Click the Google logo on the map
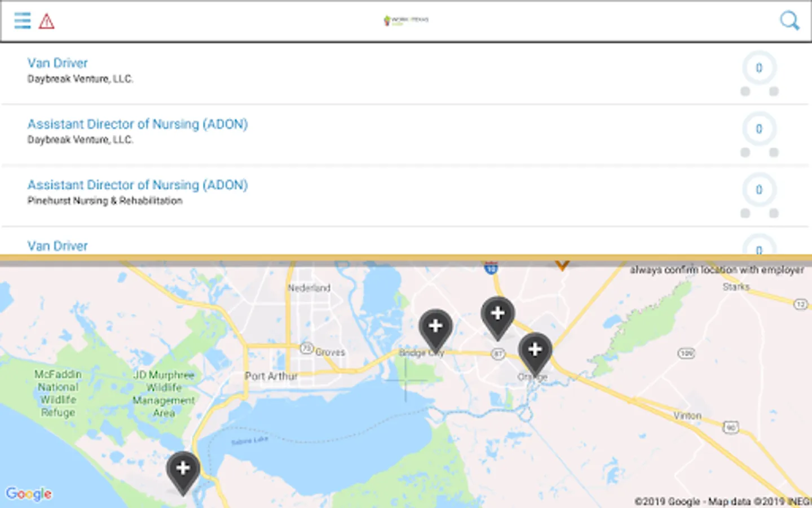The width and height of the screenshot is (812, 508). (x=29, y=494)
